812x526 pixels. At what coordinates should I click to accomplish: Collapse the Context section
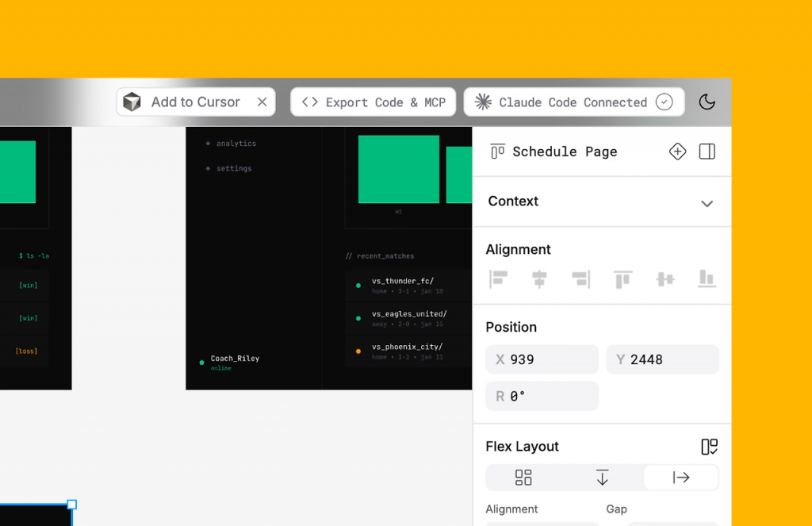click(707, 203)
